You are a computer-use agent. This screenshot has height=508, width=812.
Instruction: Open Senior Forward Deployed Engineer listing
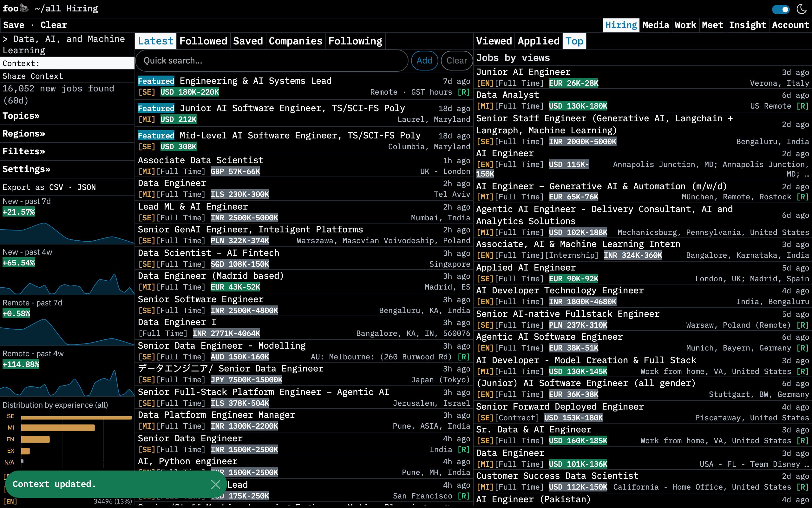click(643, 412)
